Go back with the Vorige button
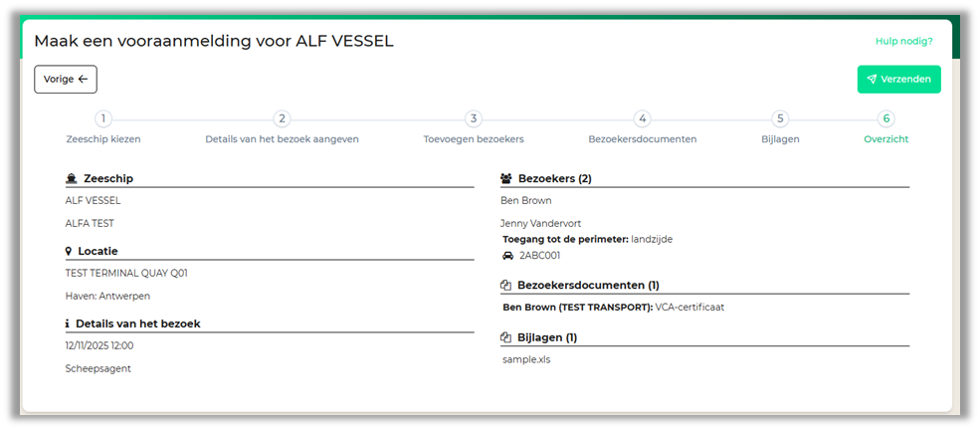This screenshot has height=430, width=980. (66, 80)
